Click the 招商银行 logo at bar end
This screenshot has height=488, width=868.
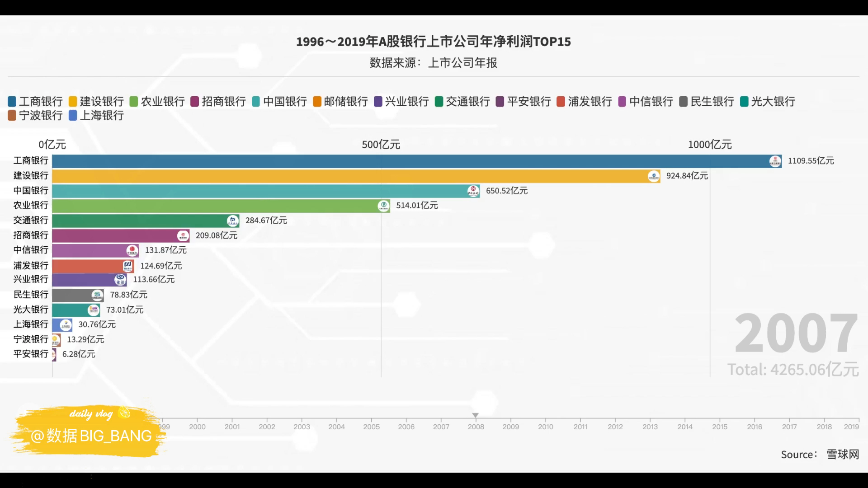tap(183, 235)
